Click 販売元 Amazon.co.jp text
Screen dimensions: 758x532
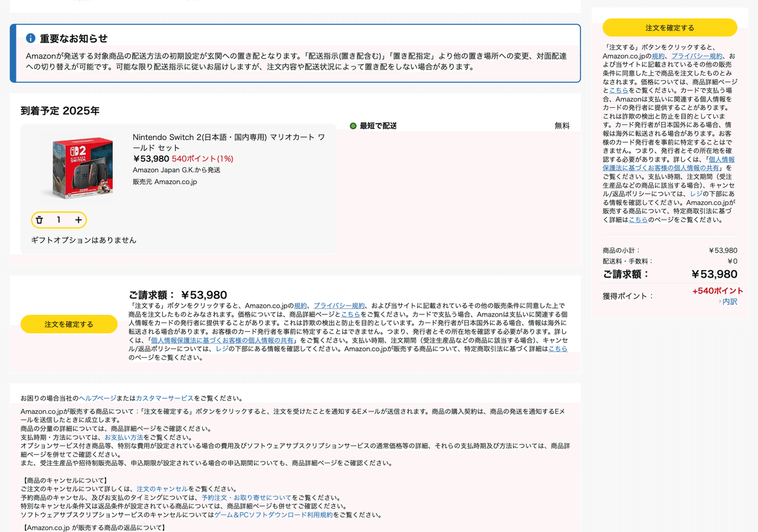coord(164,182)
